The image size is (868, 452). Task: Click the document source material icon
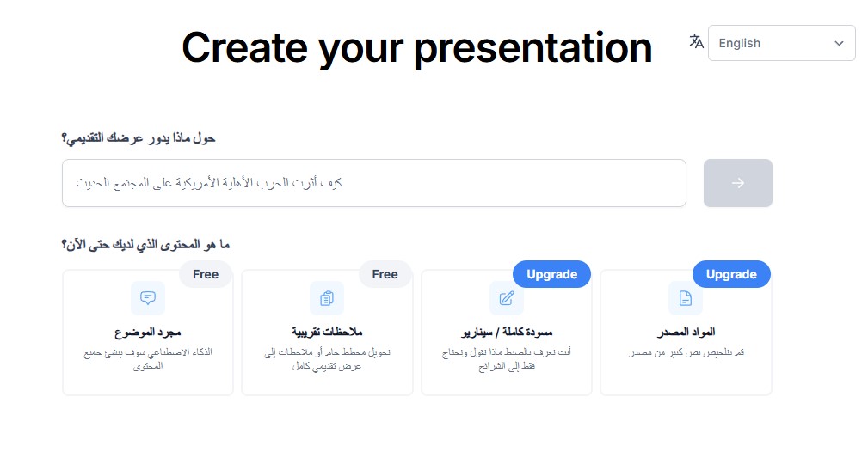[686, 298]
